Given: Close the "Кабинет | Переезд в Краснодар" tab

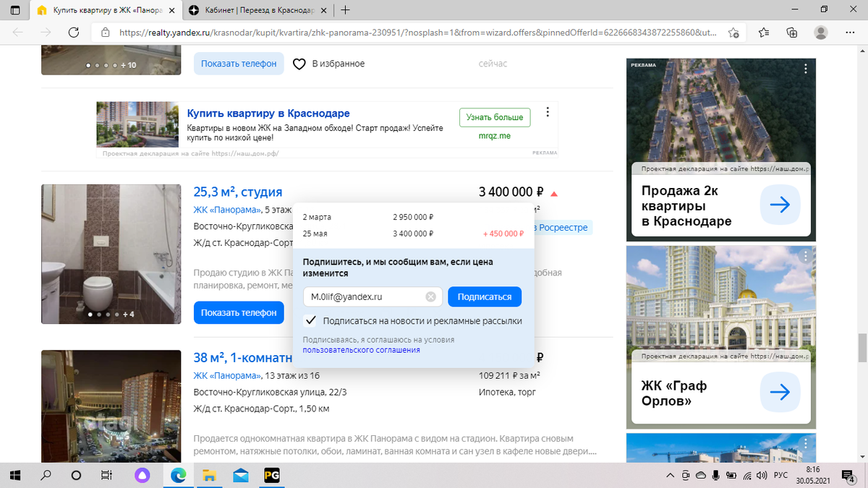Looking at the screenshot, I should (323, 10).
